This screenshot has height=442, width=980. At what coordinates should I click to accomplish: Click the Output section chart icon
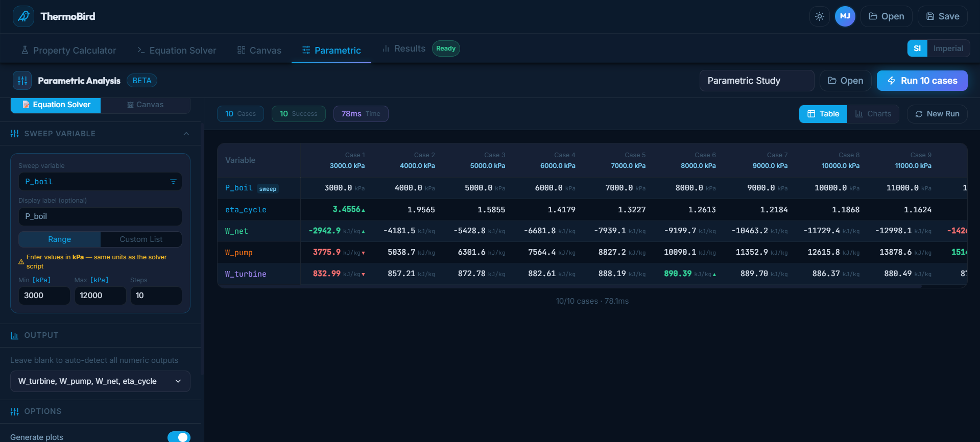pos(15,335)
